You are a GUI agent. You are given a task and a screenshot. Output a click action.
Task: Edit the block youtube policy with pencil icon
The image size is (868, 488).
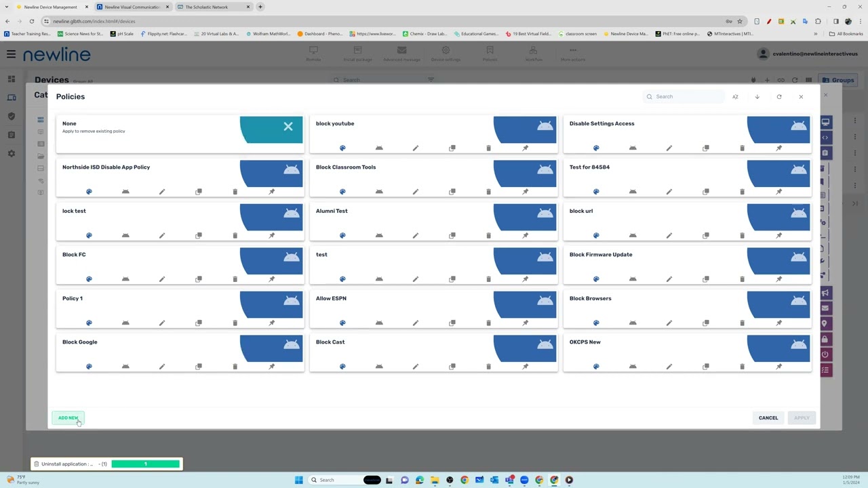point(416,148)
